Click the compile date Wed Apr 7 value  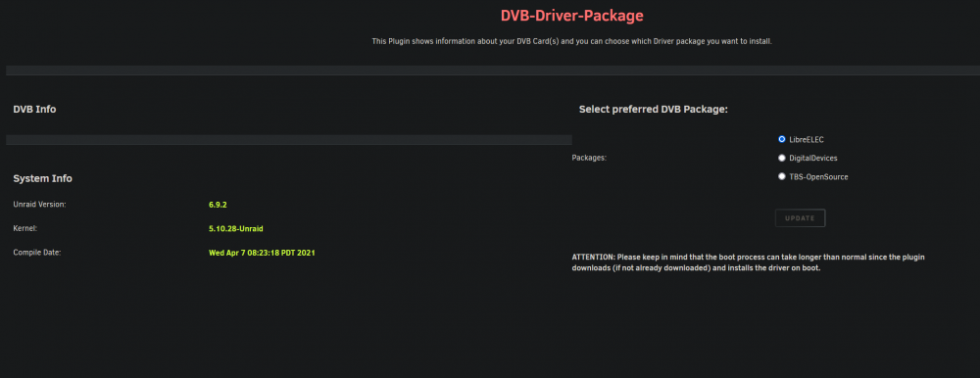click(x=262, y=253)
